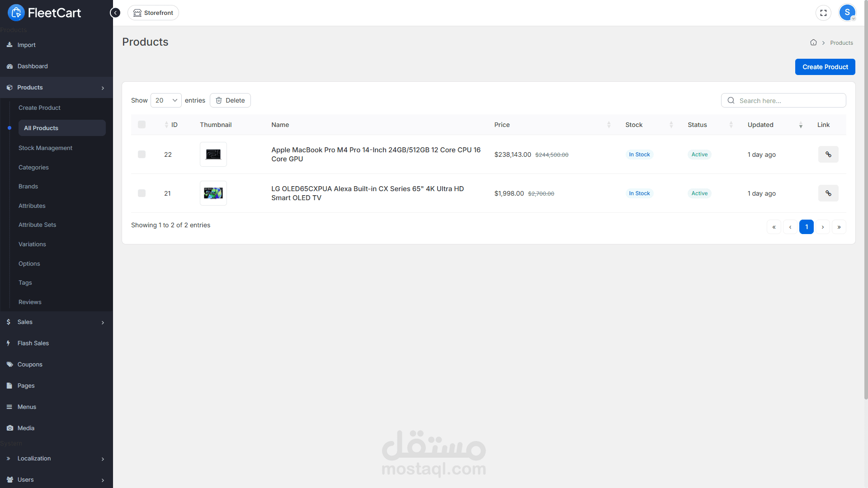Open the show entries count dropdown
868x488 pixels.
coord(166,100)
